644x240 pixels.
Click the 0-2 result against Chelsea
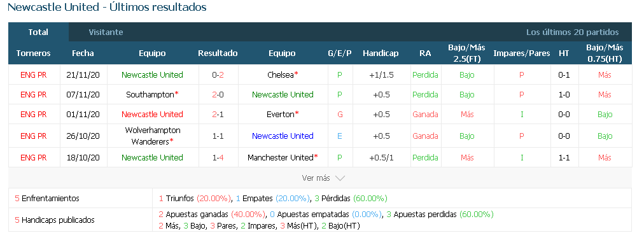(x=218, y=74)
